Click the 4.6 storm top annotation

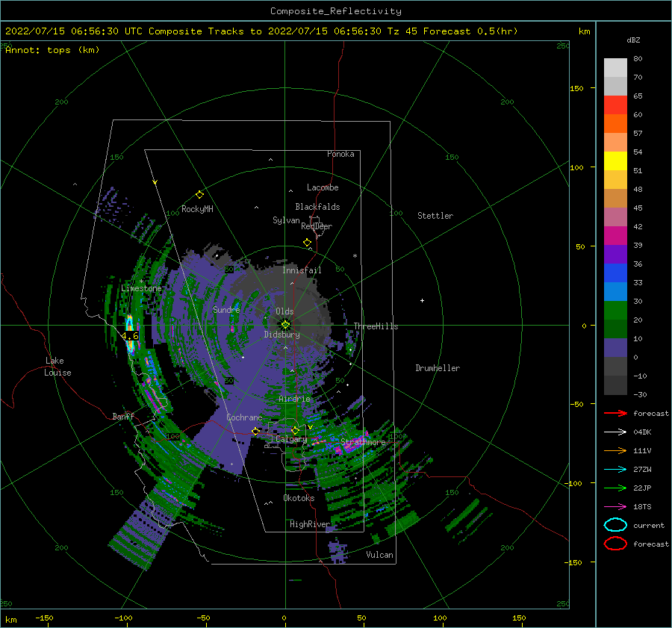coord(130,335)
